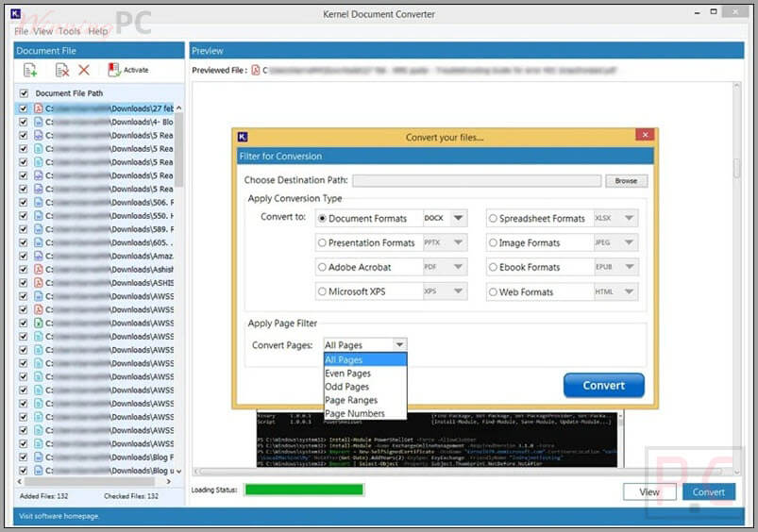Open the File menu
This screenshot has height=532, width=758.
[x=22, y=31]
